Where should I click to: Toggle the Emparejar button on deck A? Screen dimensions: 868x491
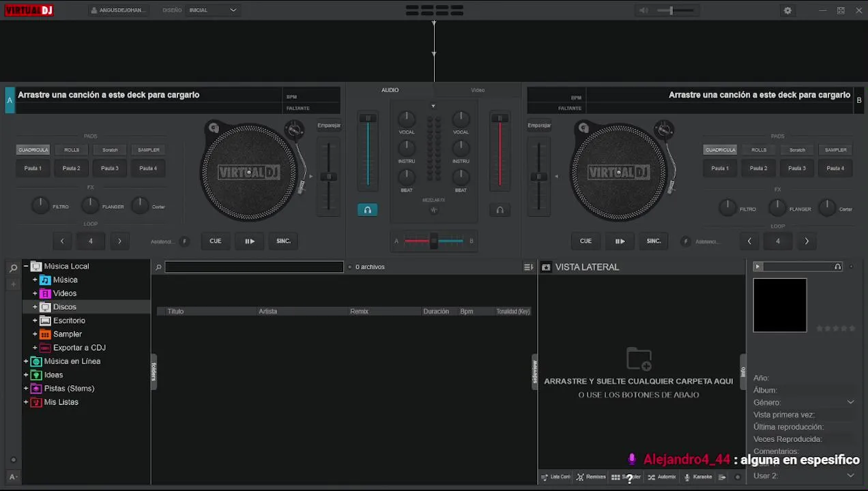coord(329,125)
